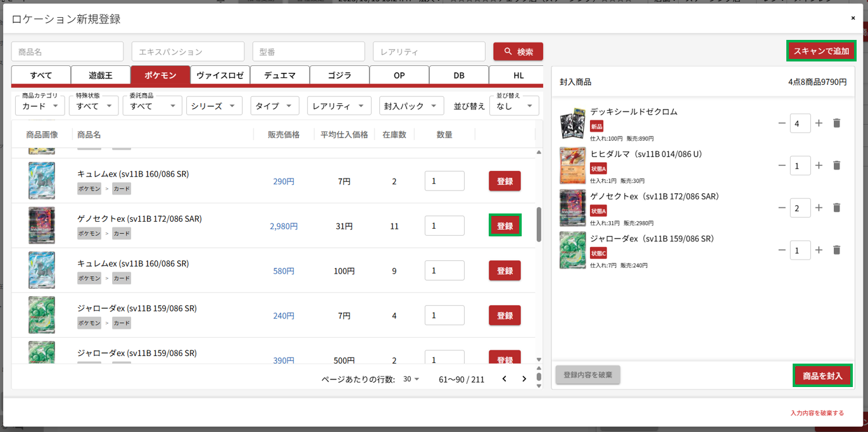This screenshot has height=432, width=868.
Task: Trash the ジャローダex entry in 封入商品
Action: click(x=836, y=250)
